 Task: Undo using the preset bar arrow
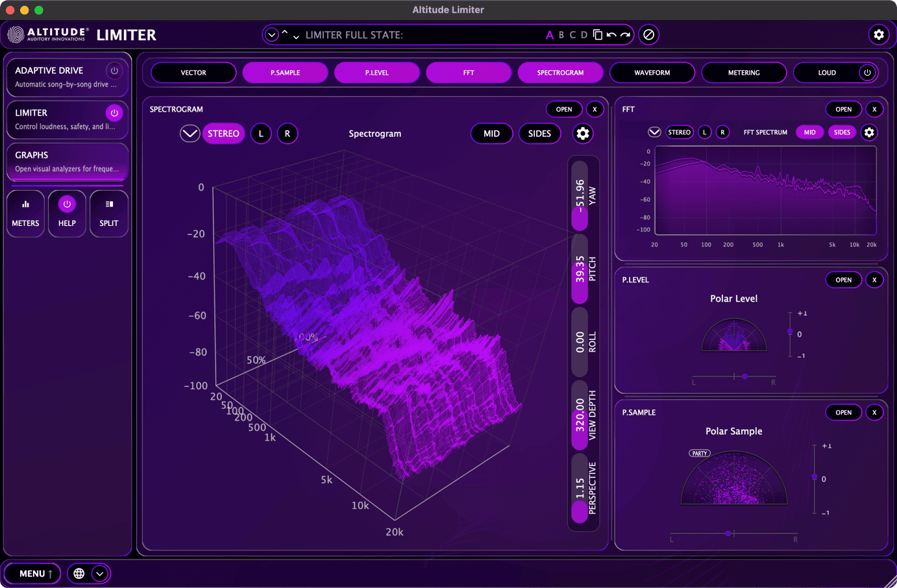(611, 35)
